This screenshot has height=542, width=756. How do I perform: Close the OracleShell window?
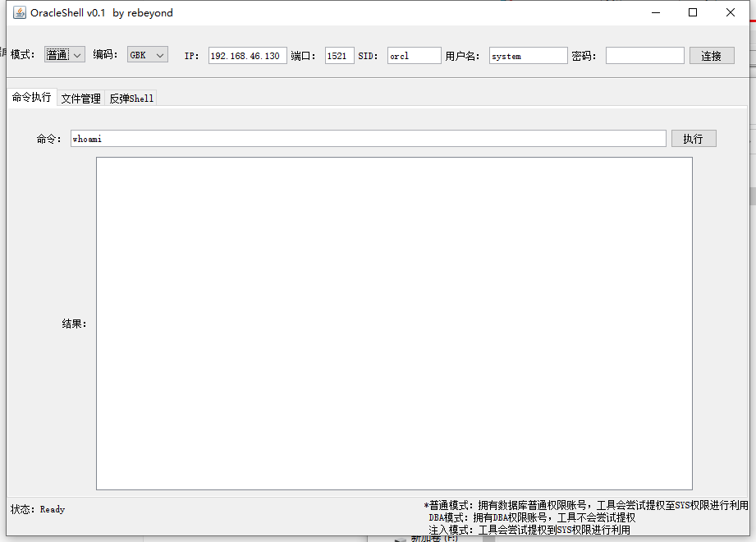[731, 12]
